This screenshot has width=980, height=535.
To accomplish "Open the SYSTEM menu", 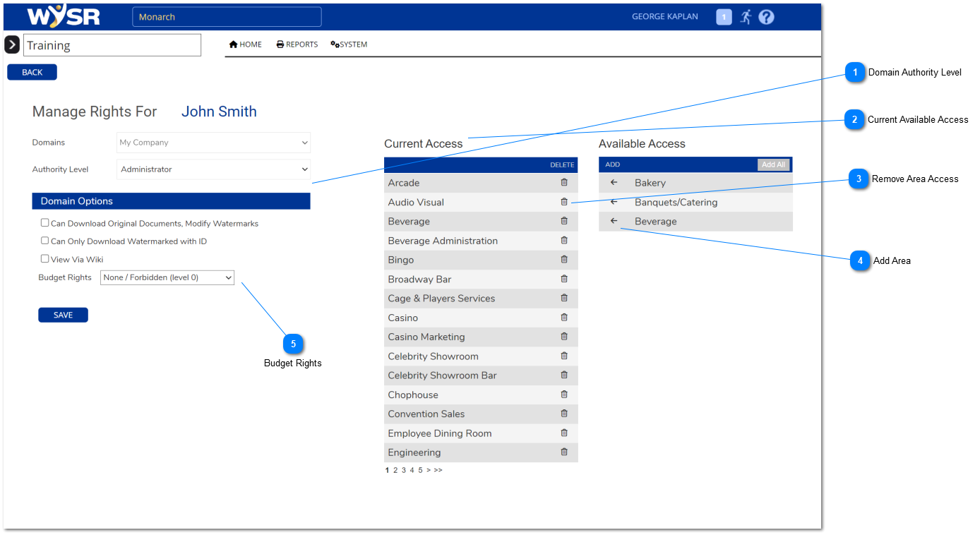I will (x=349, y=44).
